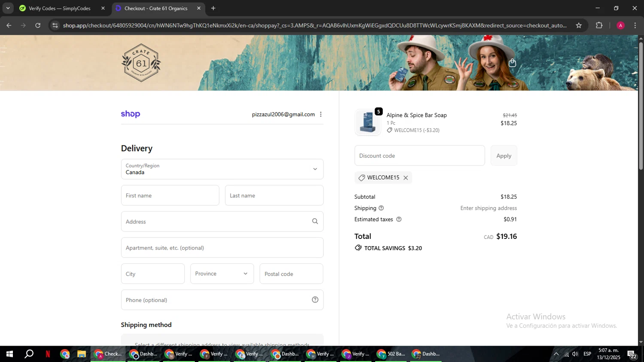Open the Chrome profile avatar
This screenshot has width=644, height=362.
click(620, 25)
